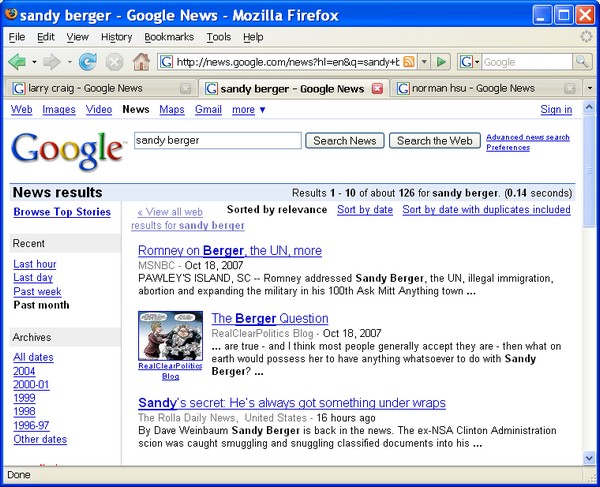Click the Google logo
This screenshot has height=487, width=600.
coord(67,150)
